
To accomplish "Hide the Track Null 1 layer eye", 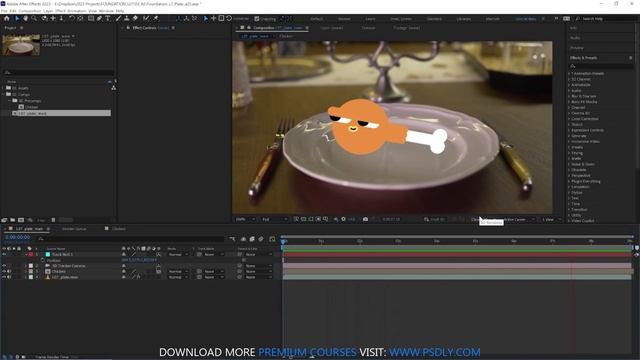I will click(4, 254).
